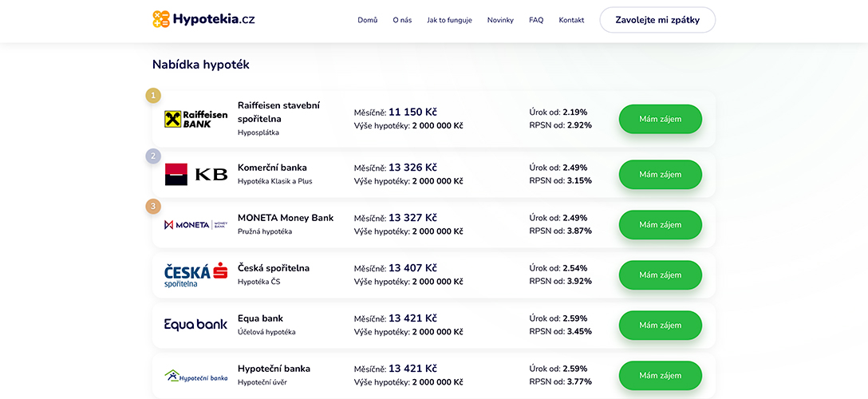Open the FAQ page
Viewport: 868px width, 399px height.
tap(536, 20)
